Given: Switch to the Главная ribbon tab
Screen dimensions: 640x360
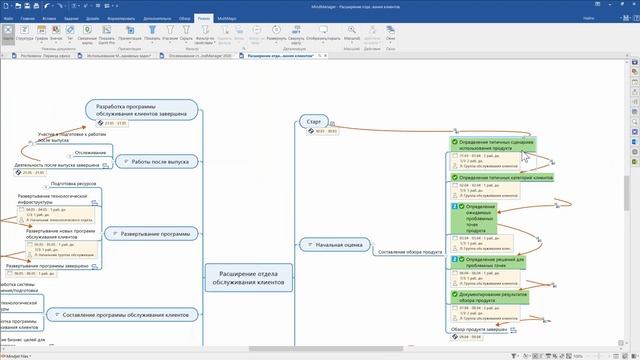Looking at the screenshot, I should (28, 18).
